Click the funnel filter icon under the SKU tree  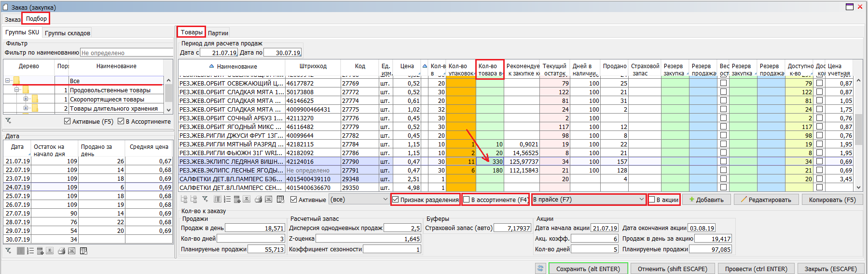coord(8,121)
